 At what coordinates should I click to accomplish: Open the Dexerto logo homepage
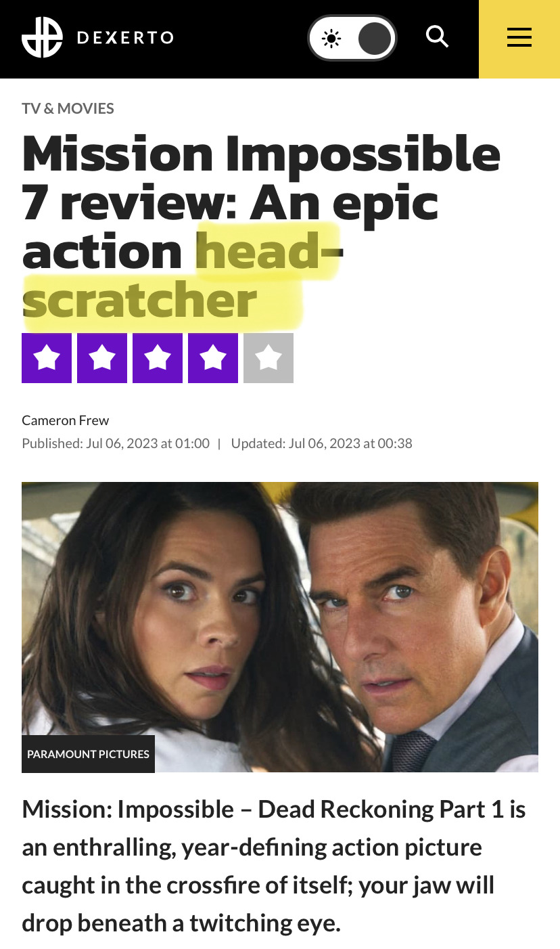click(97, 37)
